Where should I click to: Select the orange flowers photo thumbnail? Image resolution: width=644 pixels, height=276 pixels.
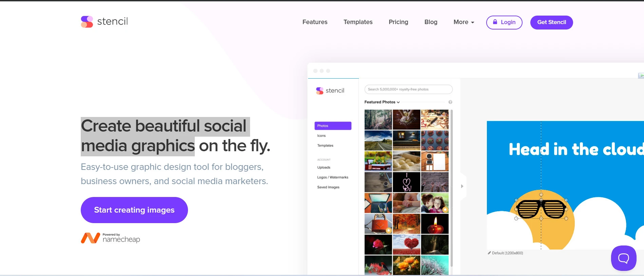point(406,265)
